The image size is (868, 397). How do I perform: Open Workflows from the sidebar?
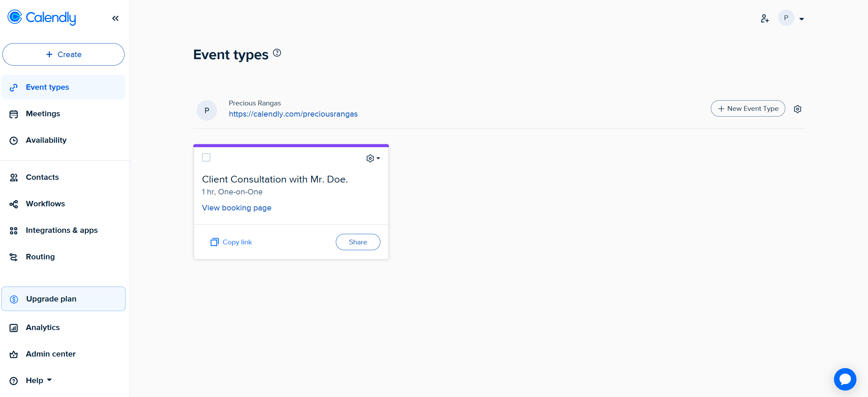[x=45, y=204]
